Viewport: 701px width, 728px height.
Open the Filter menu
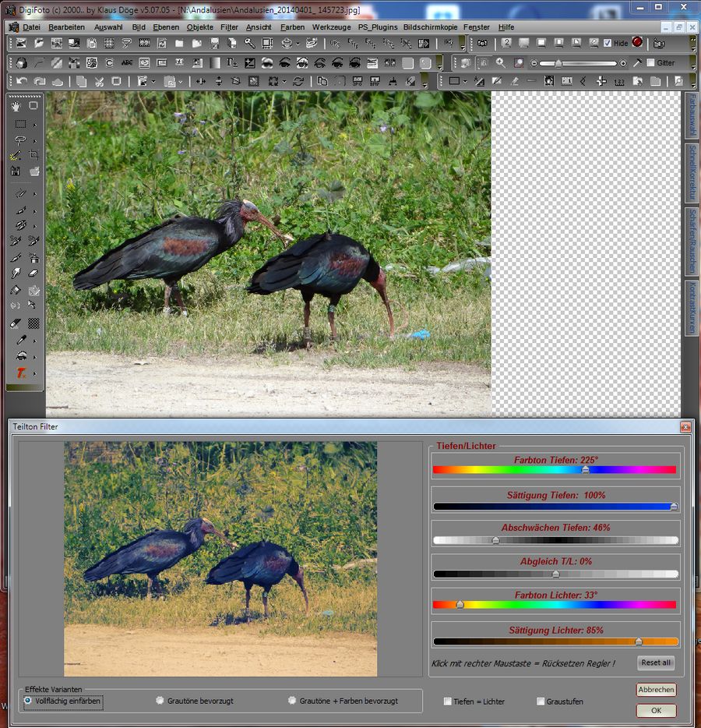(x=229, y=27)
